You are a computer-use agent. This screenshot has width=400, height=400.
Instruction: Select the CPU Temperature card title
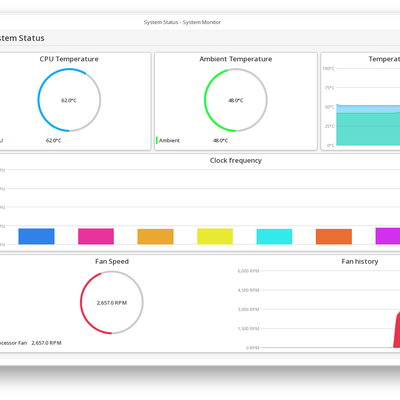(69, 59)
